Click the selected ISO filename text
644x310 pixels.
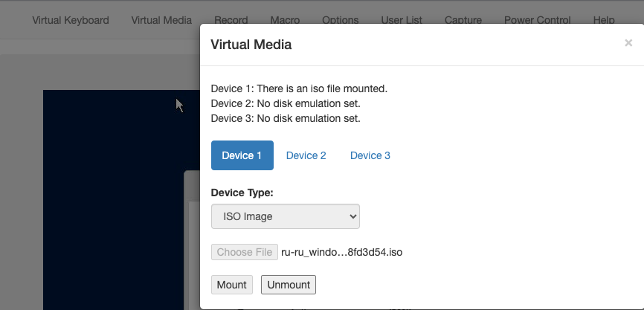coord(342,252)
